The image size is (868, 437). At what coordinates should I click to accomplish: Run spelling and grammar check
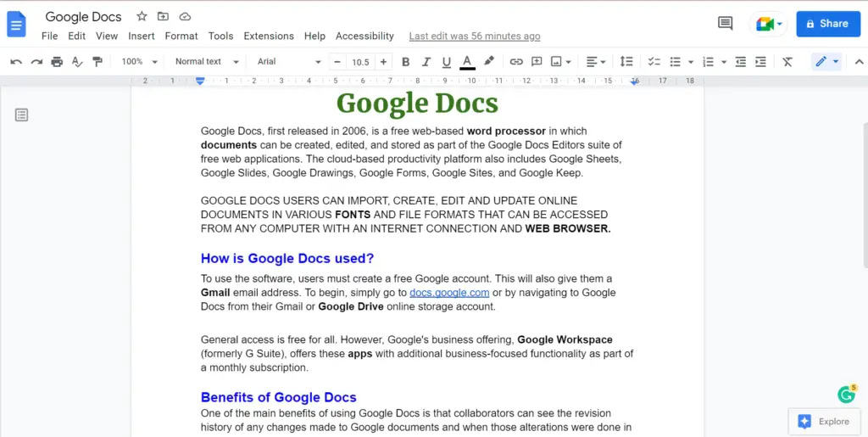[x=77, y=61]
